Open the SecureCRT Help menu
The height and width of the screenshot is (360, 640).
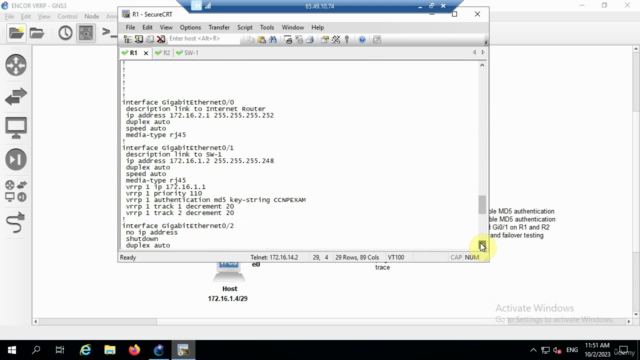[318, 27]
